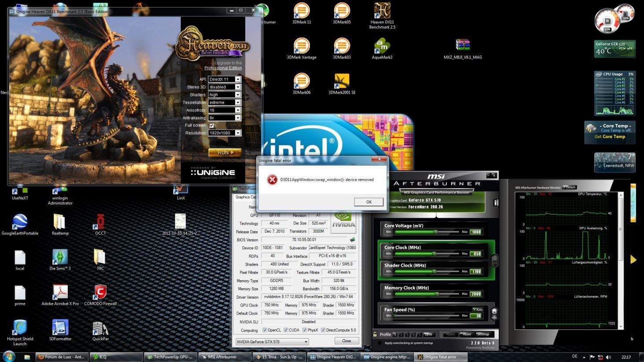
Task: Toggle the Fan Speed Auto button
Action: pyautogui.click(x=478, y=310)
